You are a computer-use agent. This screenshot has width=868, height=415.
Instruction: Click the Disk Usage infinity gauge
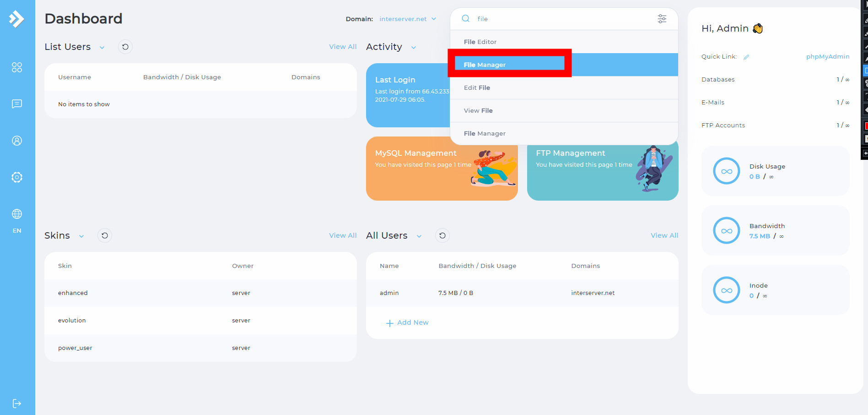[727, 171]
